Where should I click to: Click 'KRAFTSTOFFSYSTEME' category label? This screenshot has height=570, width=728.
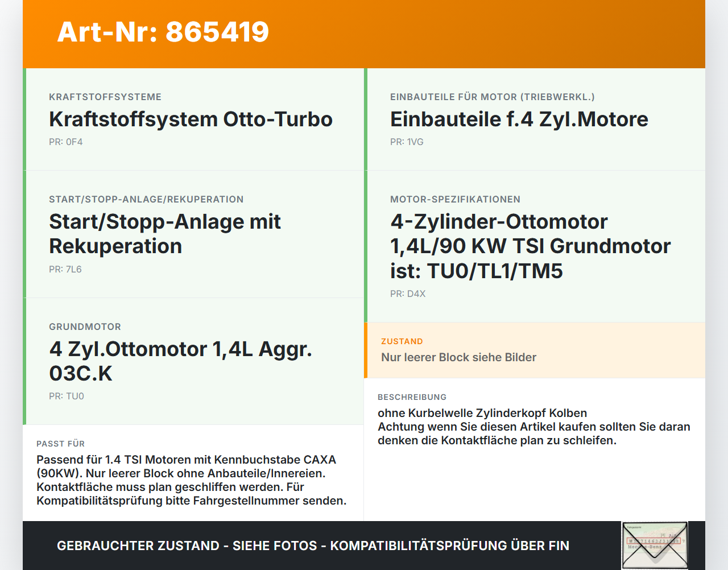(105, 97)
